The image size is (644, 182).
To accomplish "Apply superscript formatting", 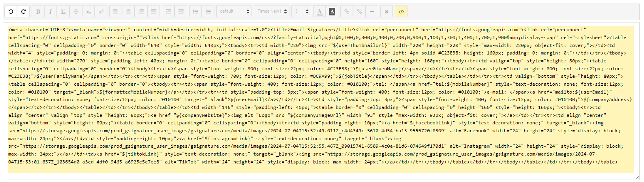I will click(101, 11).
